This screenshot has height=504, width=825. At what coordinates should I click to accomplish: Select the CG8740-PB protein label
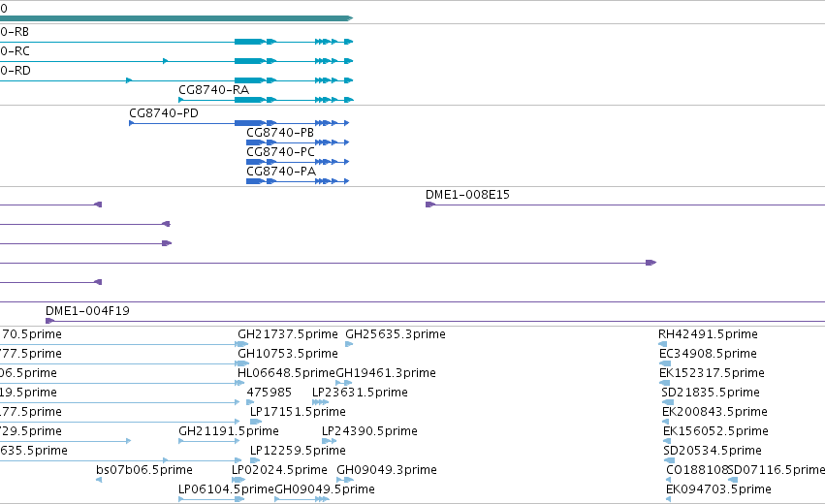(x=280, y=133)
